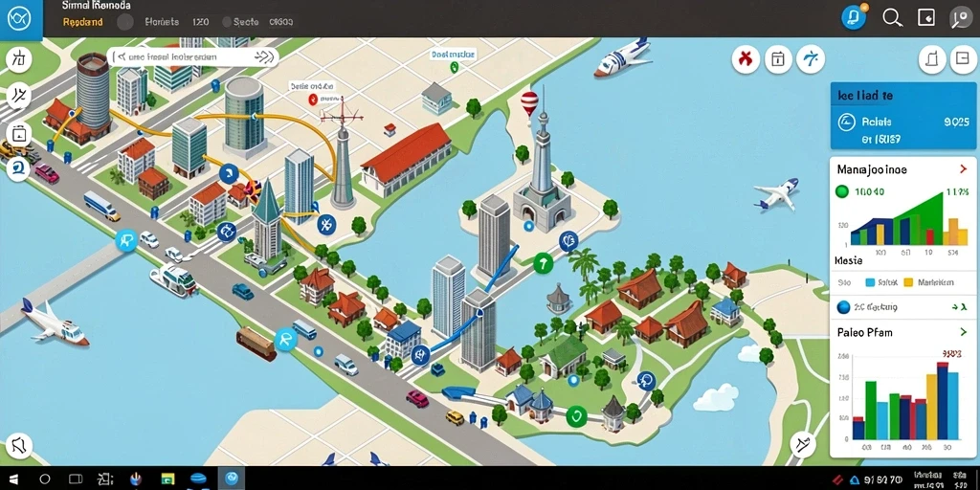Screen dimensions: 980x490
Task: Click the green marker near palm trees
Action: click(x=543, y=263)
